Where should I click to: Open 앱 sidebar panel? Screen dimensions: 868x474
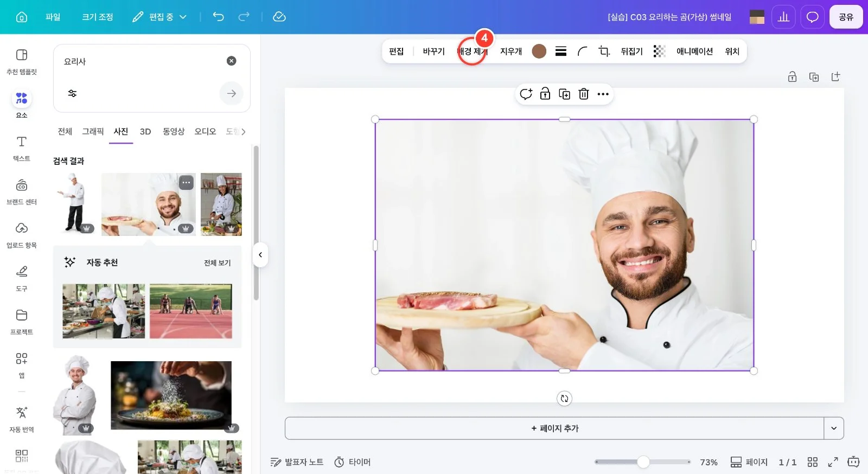[22, 365]
